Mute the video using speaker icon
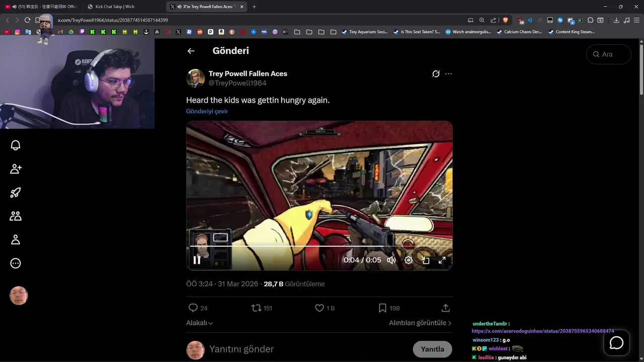644x362 pixels. pos(391,260)
